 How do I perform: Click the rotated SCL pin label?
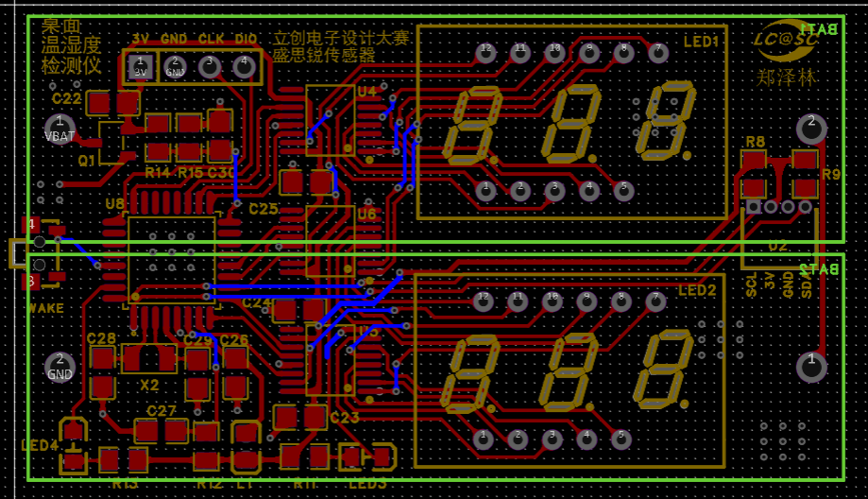[751, 284]
